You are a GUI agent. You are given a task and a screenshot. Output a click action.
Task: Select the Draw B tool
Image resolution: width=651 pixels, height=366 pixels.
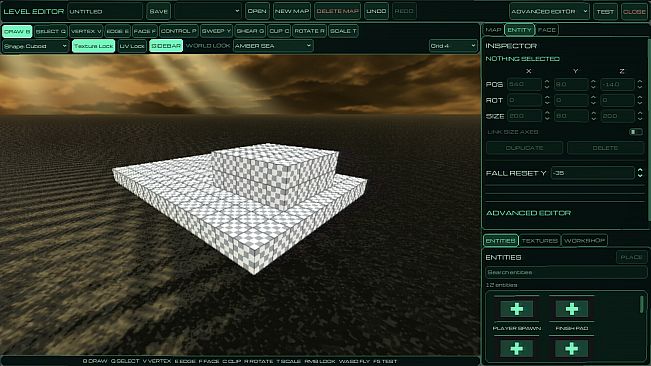17,31
